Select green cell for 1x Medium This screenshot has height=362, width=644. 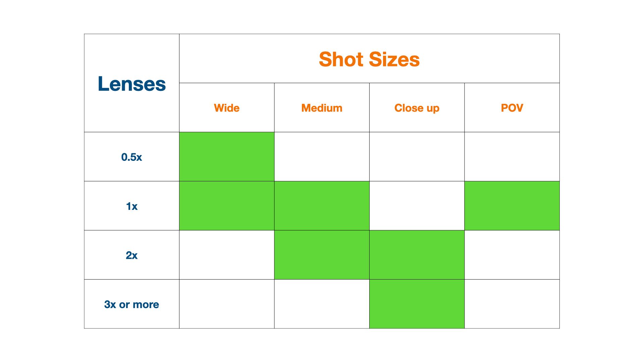[x=322, y=206]
